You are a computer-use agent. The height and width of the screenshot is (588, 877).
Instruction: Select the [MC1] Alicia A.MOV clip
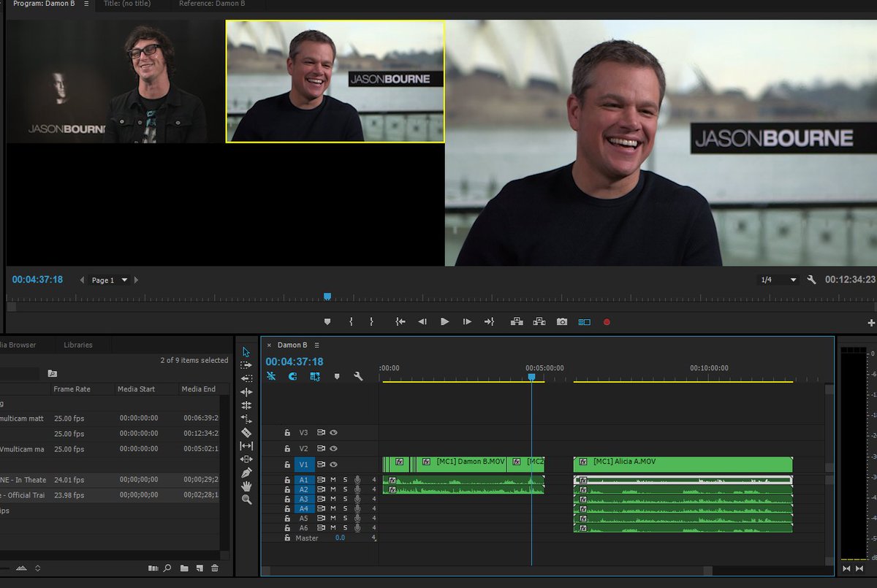pos(683,465)
